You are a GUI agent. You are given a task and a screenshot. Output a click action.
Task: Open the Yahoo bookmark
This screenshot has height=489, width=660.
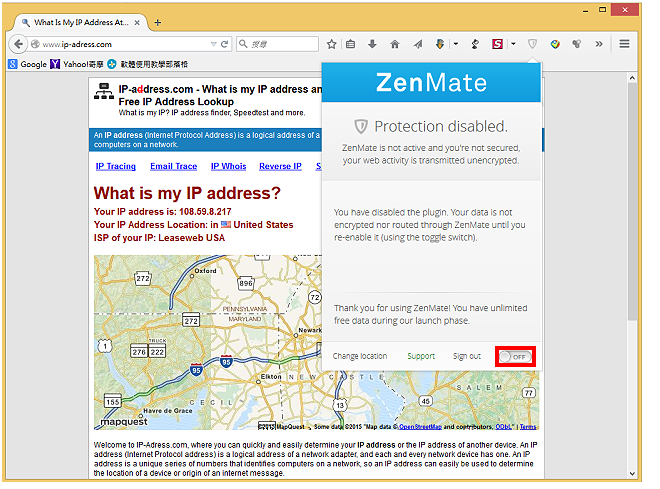click(x=77, y=64)
